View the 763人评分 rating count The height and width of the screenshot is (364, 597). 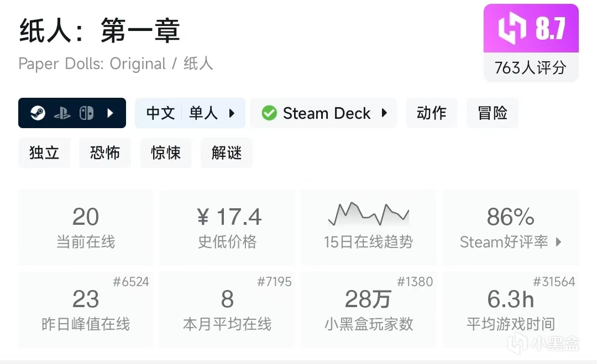[531, 67]
